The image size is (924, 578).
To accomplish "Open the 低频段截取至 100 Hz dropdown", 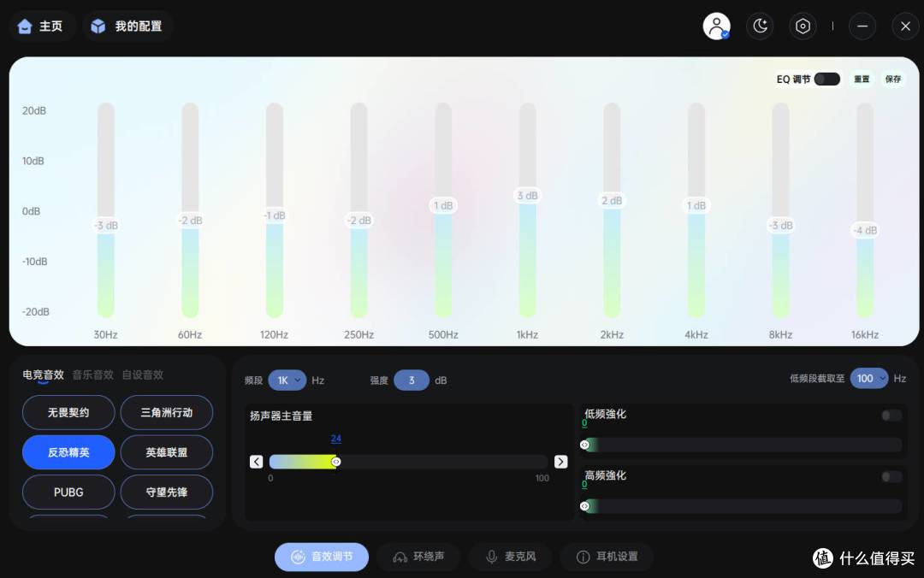I will coord(869,378).
